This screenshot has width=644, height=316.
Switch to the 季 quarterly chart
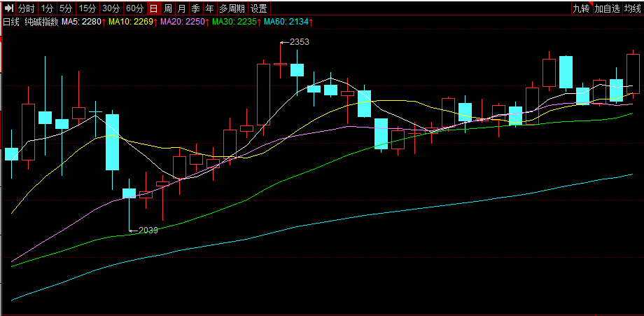pyautogui.click(x=196, y=8)
